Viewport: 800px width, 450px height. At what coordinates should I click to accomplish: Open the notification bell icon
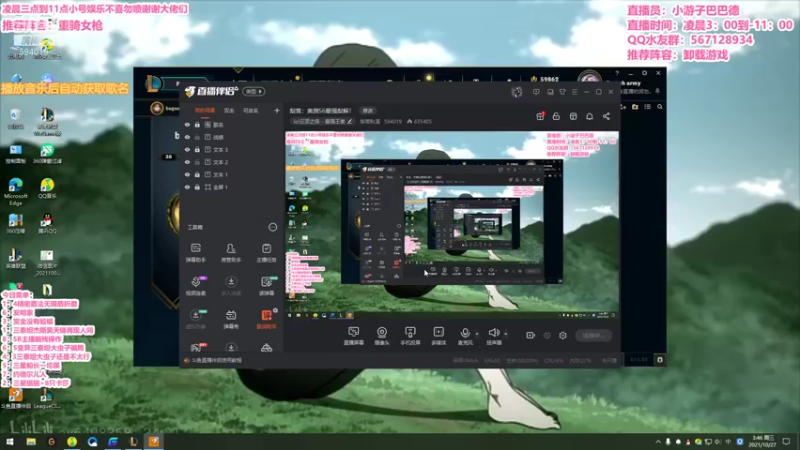[x=589, y=116]
